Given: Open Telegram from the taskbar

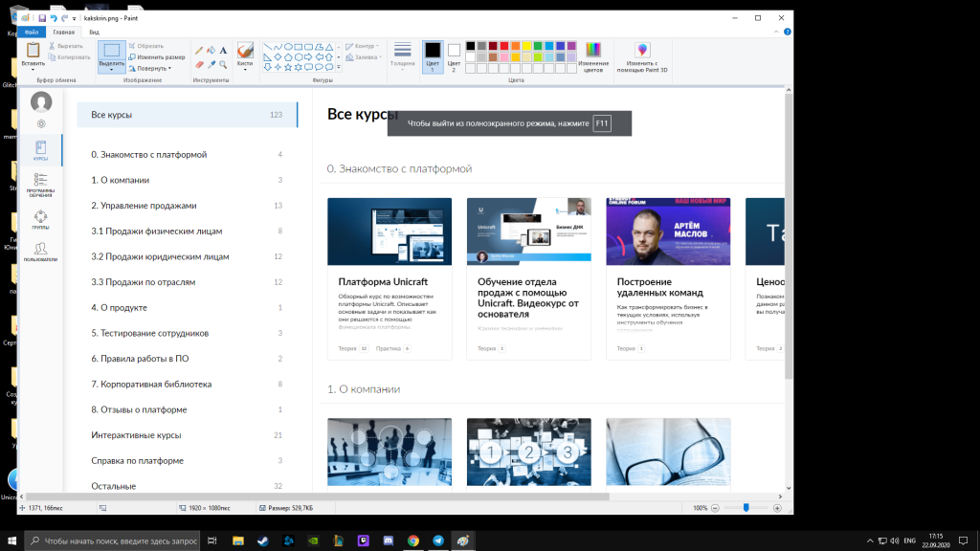Looking at the screenshot, I should (438, 541).
